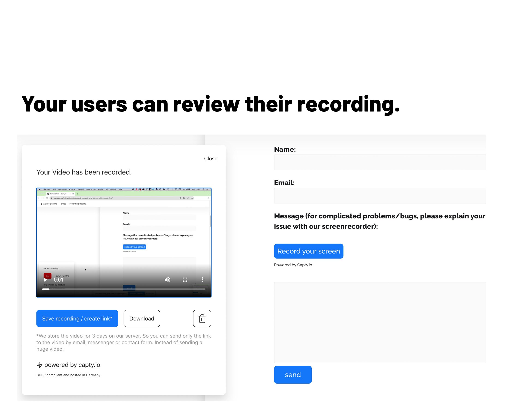Toggle fullscreen mode on the video

pos(185,280)
